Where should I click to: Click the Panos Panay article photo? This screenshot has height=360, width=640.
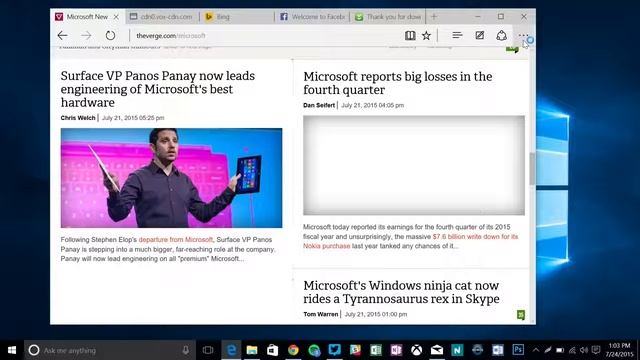click(x=171, y=178)
